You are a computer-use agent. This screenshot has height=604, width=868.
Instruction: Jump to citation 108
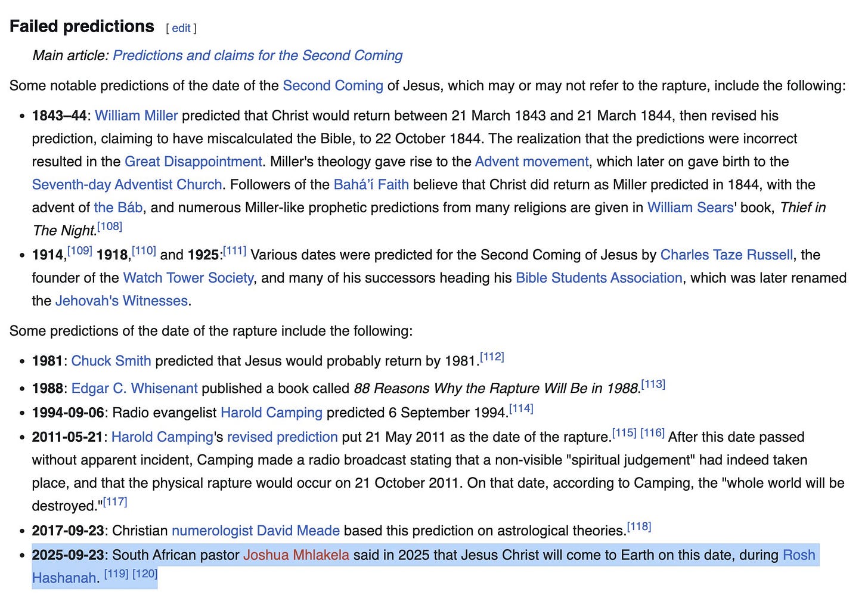(110, 226)
